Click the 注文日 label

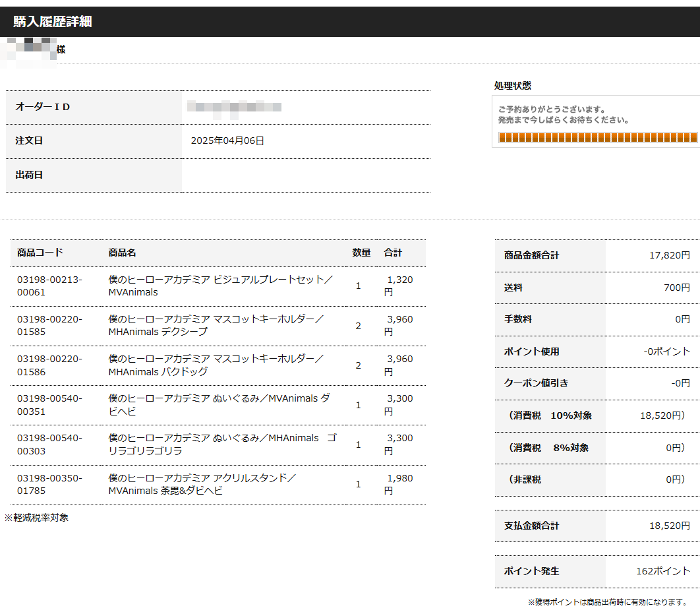click(x=29, y=140)
